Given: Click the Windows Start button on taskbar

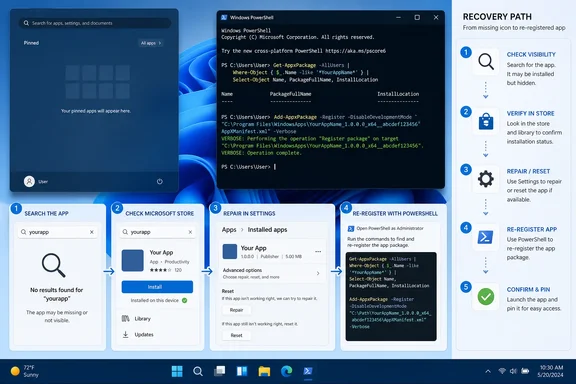Looking at the screenshot, I should [x=177, y=371].
